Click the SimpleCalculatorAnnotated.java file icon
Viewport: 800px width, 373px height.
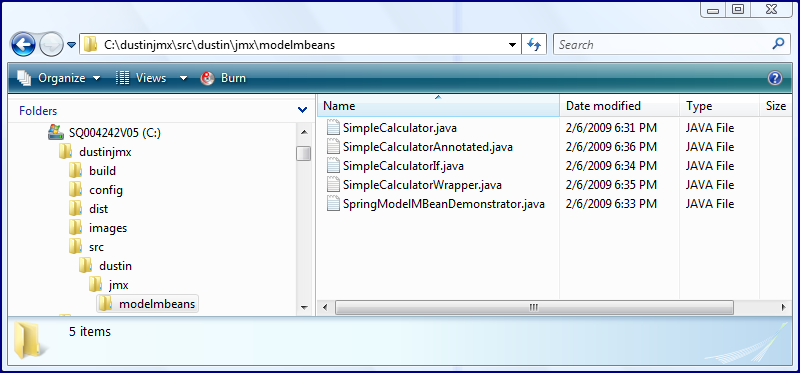coord(333,147)
